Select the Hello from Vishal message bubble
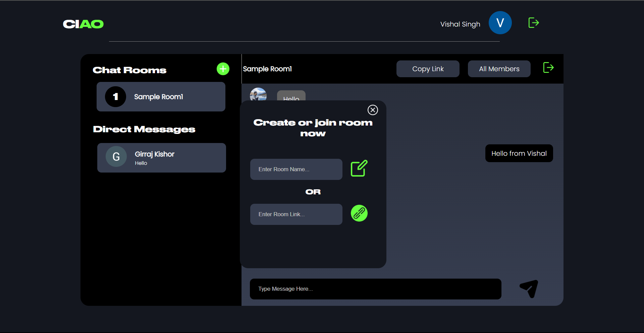Screen dimensions: 644x333 (519, 153)
